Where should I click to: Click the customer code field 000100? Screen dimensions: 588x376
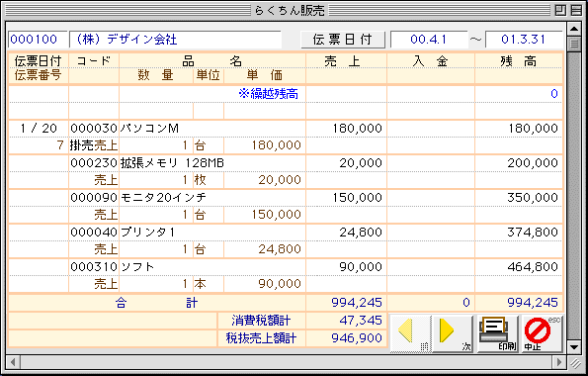[x=38, y=40]
